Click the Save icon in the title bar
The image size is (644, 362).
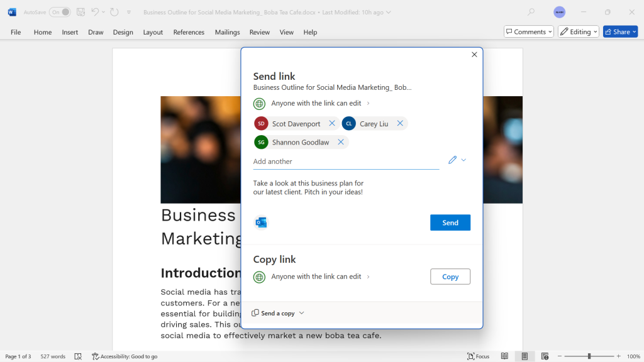point(81,13)
